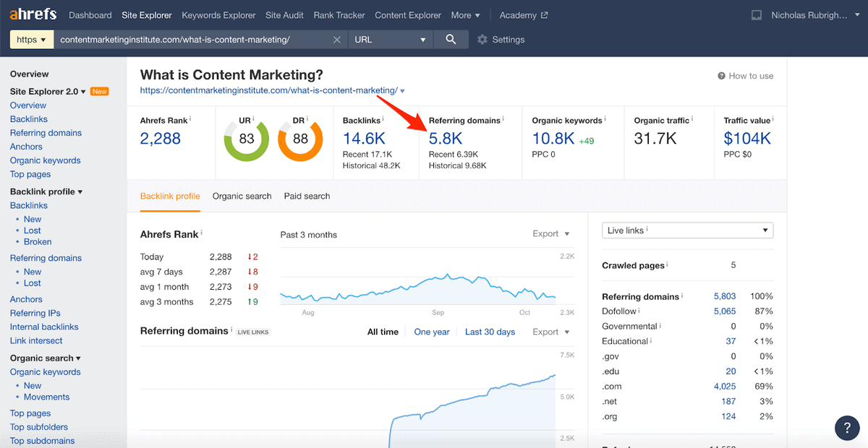Click the 10.8K Organic keywords value
Viewport: 868px width, 448px height.
(553, 139)
